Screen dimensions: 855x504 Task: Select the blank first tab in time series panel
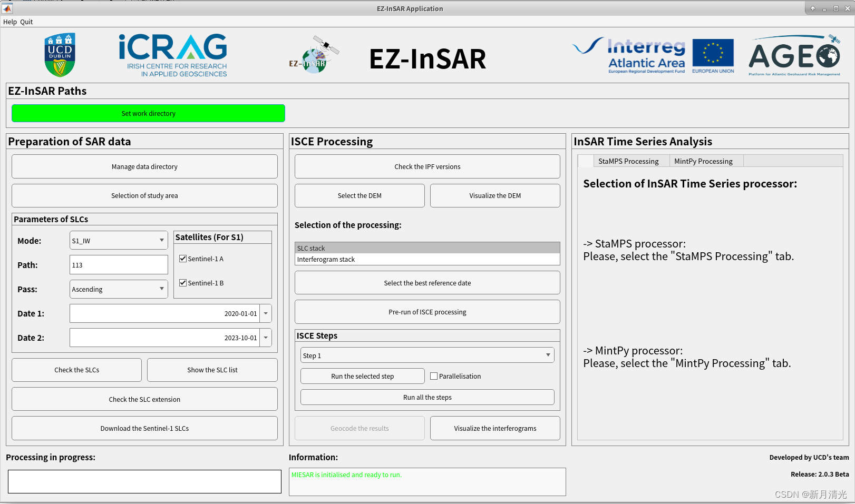coord(586,161)
